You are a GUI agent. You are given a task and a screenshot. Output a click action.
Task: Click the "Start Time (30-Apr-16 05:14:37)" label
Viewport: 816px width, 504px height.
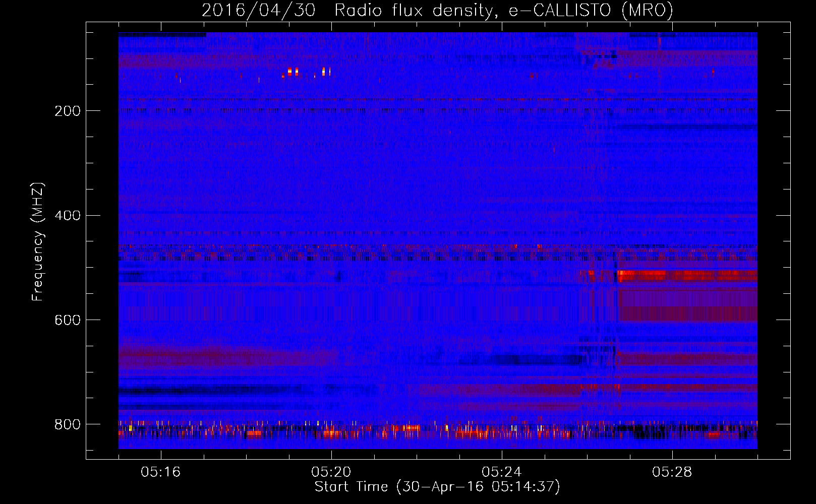click(x=437, y=487)
